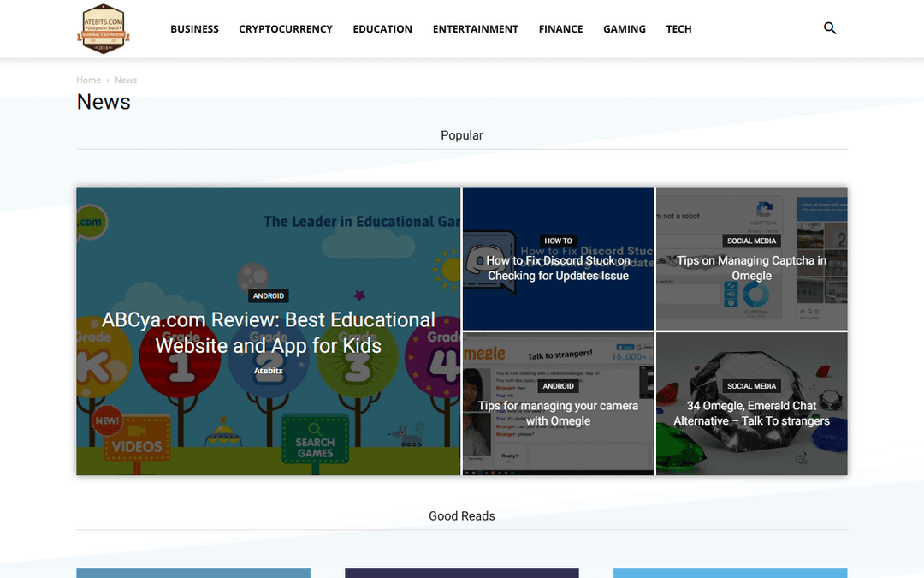This screenshot has width=924, height=578.
Task: Click the Social Media tag on Captcha article
Action: (x=751, y=241)
